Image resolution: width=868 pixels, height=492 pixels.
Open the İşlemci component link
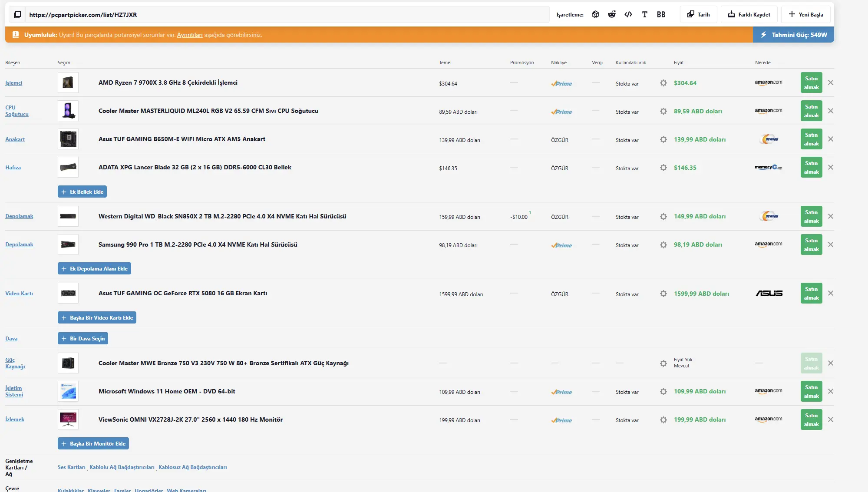coord(13,83)
